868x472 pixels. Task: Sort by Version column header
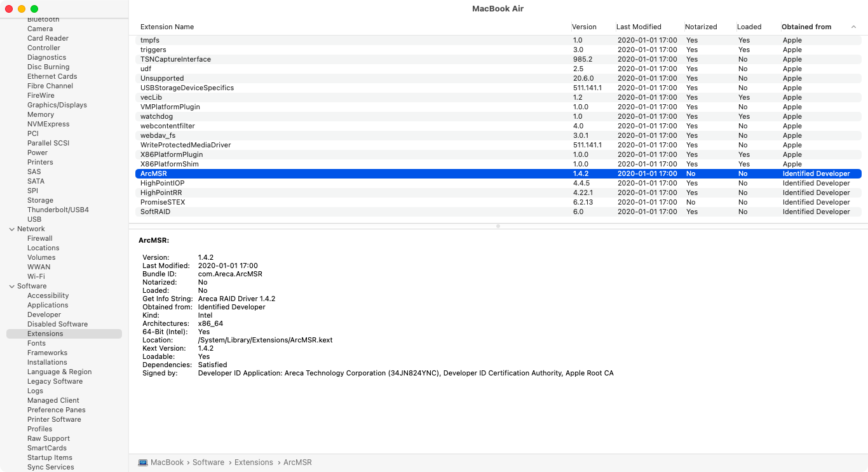[585, 27]
